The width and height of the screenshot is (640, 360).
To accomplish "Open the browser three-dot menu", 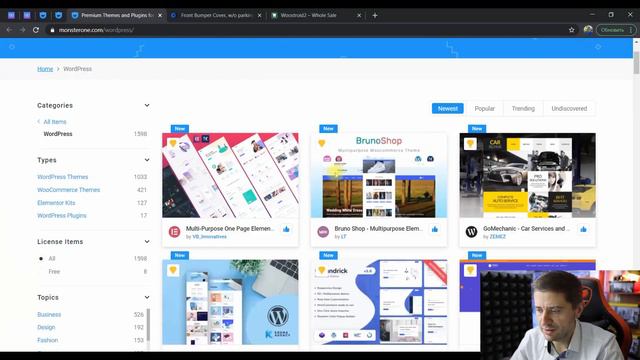I will click(631, 30).
